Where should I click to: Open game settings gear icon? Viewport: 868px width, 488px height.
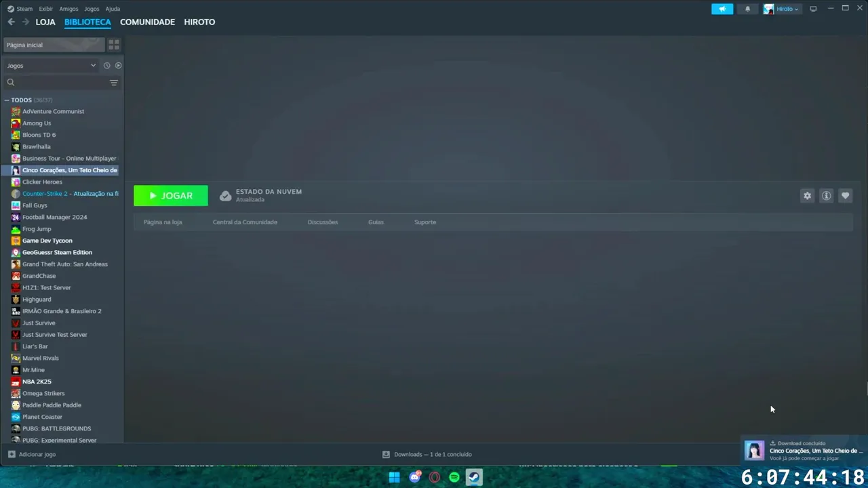tap(807, 196)
